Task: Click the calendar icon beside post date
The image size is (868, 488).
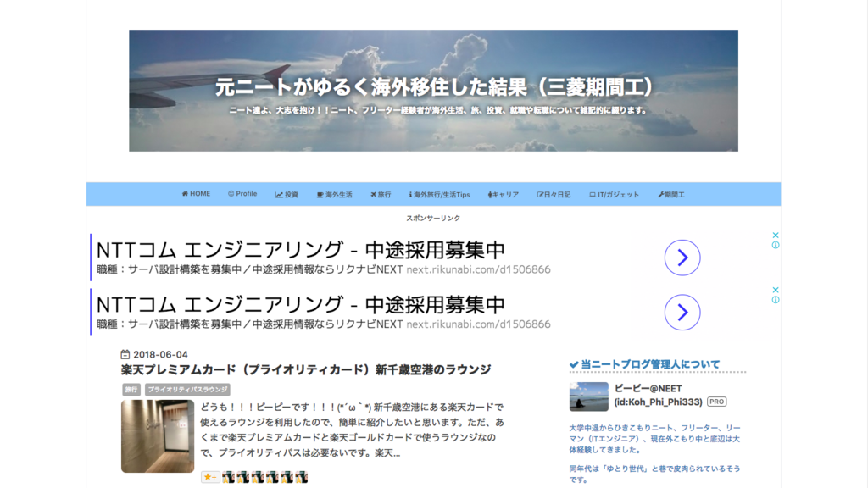Action: (125, 355)
